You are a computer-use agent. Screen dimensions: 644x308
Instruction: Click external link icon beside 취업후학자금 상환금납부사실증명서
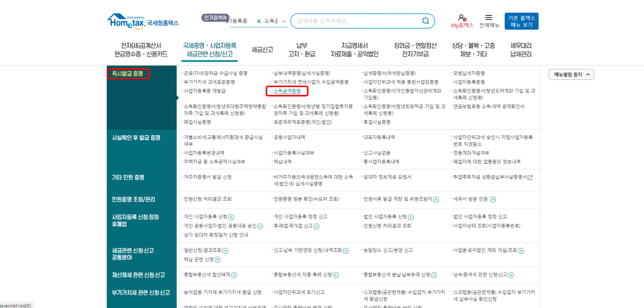coord(530,178)
